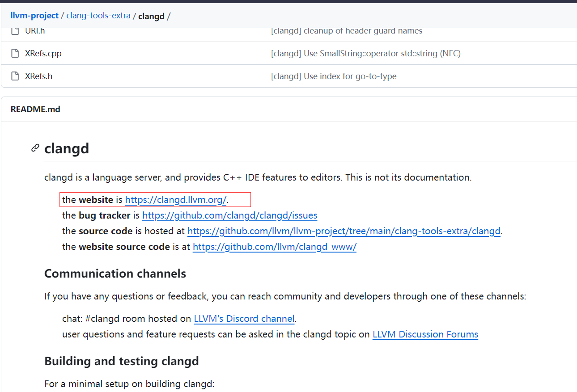The height and width of the screenshot is (392, 577).
Task: Visit the LLVM Discussion Forums link
Action: 425,334
